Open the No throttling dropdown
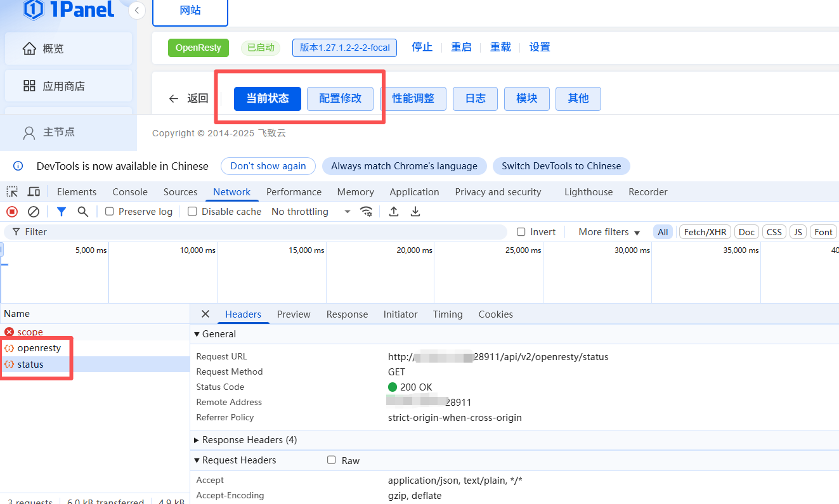 pyautogui.click(x=311, y=212)
